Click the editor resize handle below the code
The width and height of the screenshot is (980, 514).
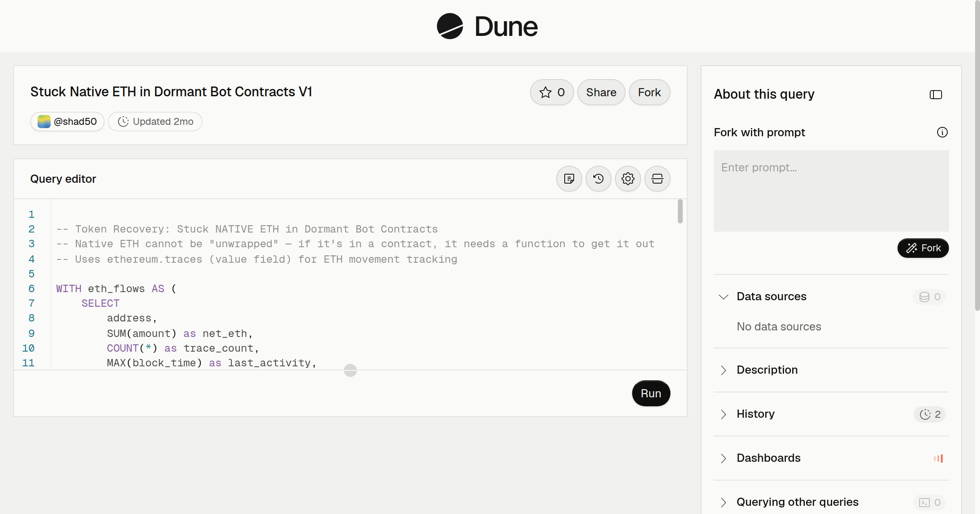coord(350,370)
